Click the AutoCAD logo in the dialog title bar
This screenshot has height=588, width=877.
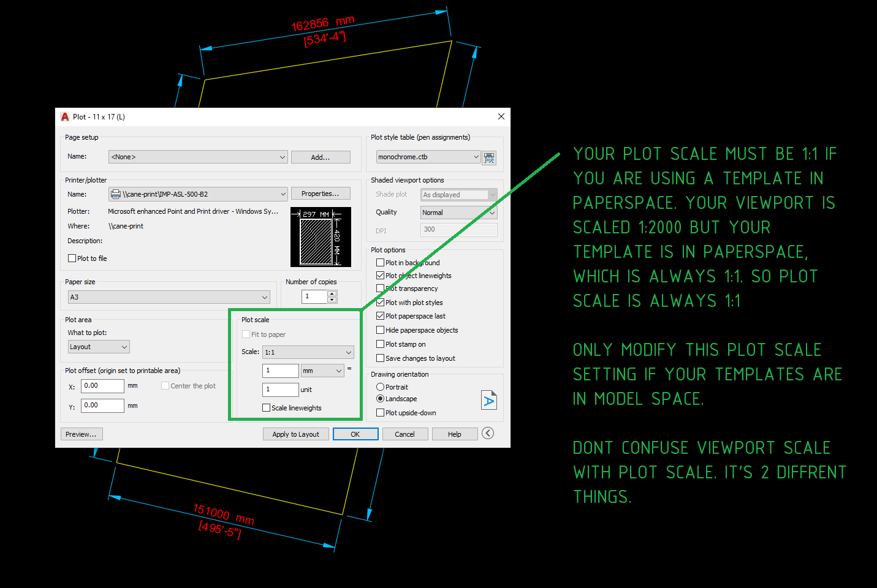[64, 116]
